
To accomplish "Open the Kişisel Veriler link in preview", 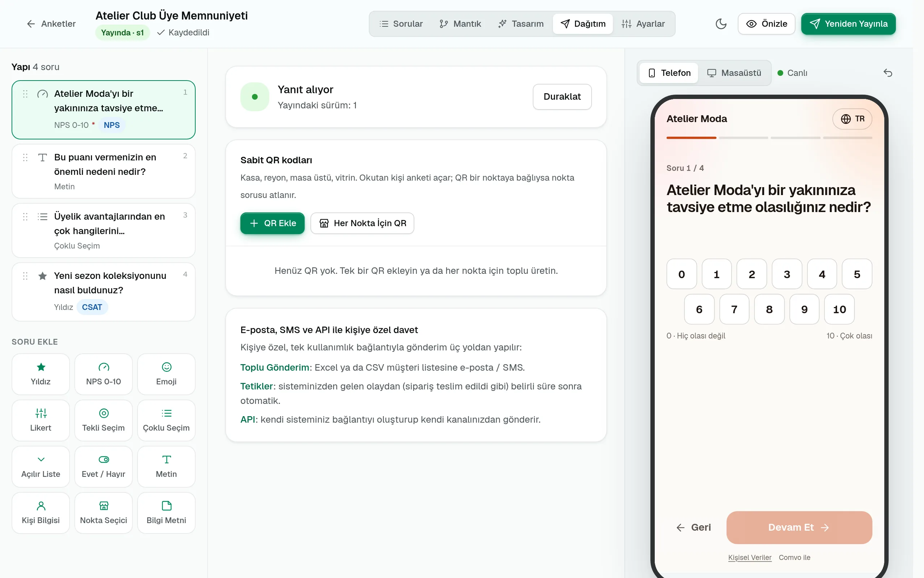I will coord(750,557).
